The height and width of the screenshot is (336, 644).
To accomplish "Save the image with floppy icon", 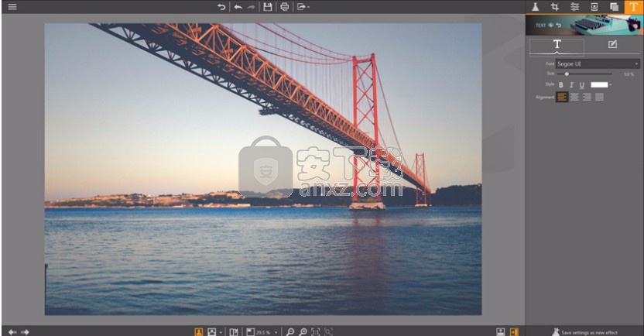I will click(268, 6).
